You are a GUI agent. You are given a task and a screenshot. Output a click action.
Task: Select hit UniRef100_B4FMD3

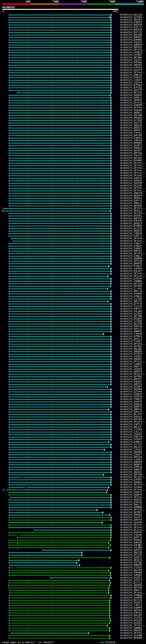coord(131,37)
